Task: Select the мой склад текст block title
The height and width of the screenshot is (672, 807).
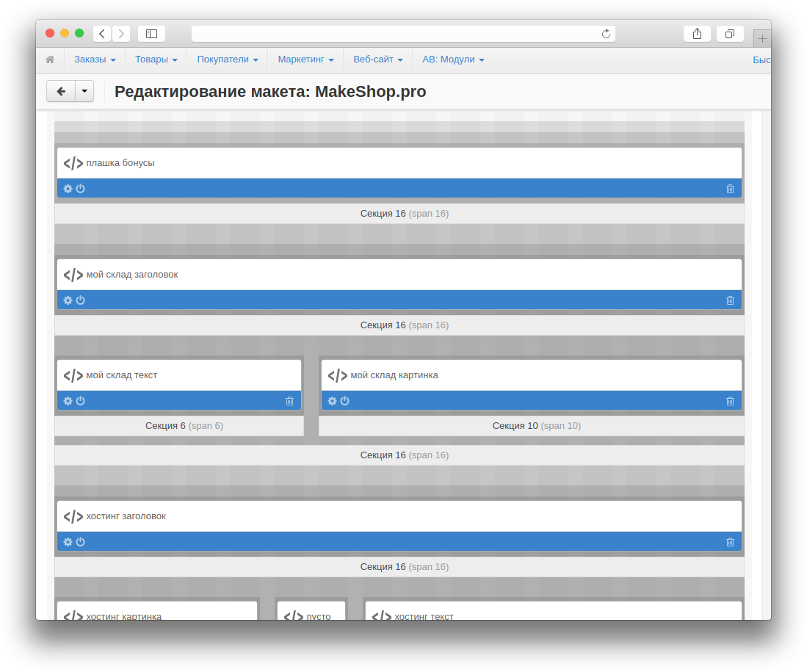Action: click(x=121, y=375)
